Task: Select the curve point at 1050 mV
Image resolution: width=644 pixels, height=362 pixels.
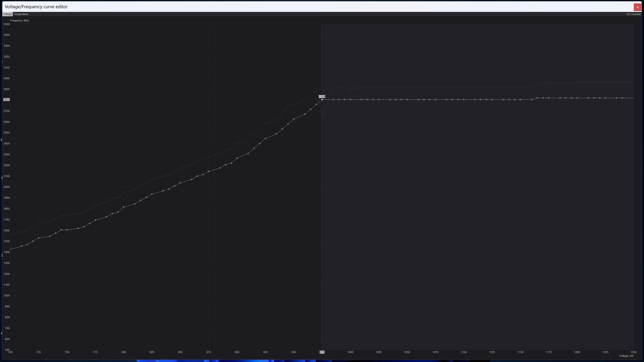Action: pyautogui.click(x=407, y=100)
